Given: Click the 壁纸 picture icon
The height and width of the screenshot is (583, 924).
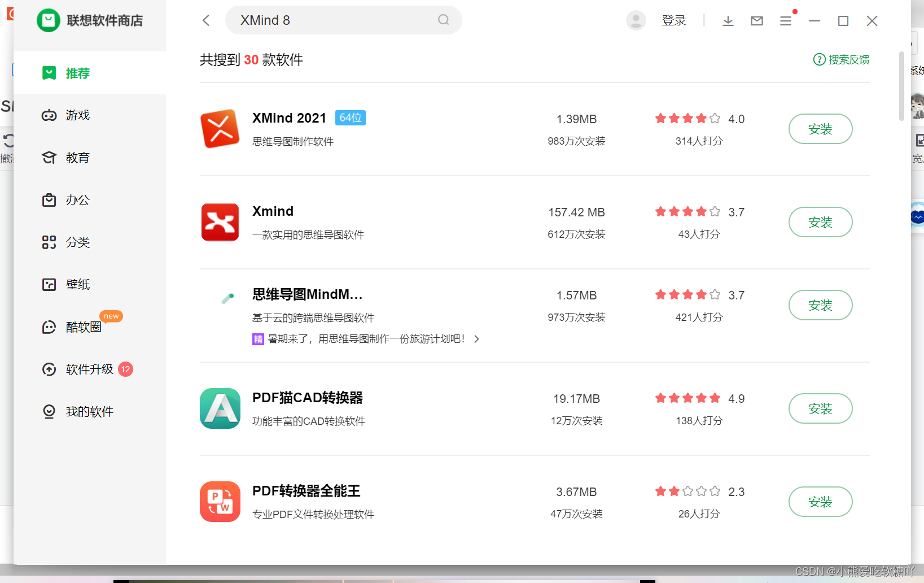Looking at the screenshot, I should (x=49, y=285).
